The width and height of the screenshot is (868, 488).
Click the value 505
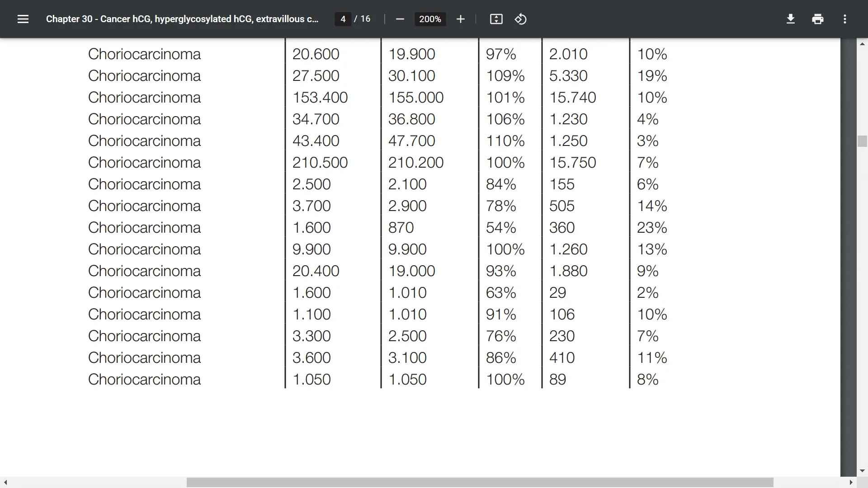tap(562, 206)
